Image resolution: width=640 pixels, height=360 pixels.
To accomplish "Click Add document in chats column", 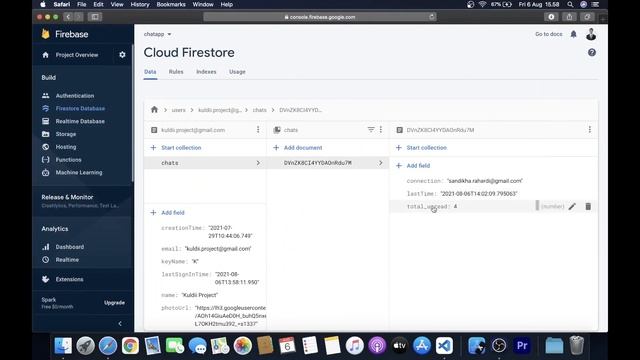I will (x=298, y=148).
